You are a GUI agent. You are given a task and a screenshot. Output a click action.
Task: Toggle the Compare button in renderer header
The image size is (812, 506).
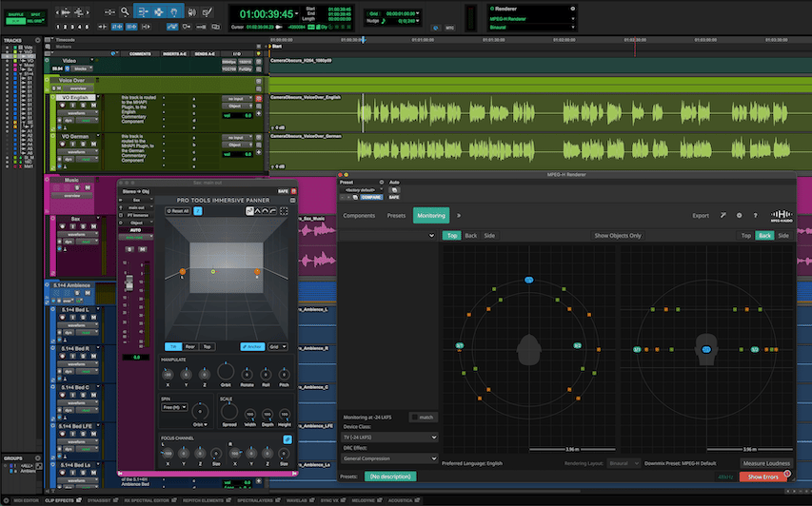pyautogui.click(x=371, y=197)
